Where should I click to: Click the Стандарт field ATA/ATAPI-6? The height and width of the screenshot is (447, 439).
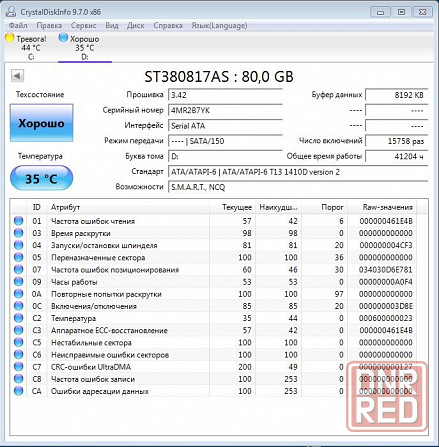coord(298,172)
